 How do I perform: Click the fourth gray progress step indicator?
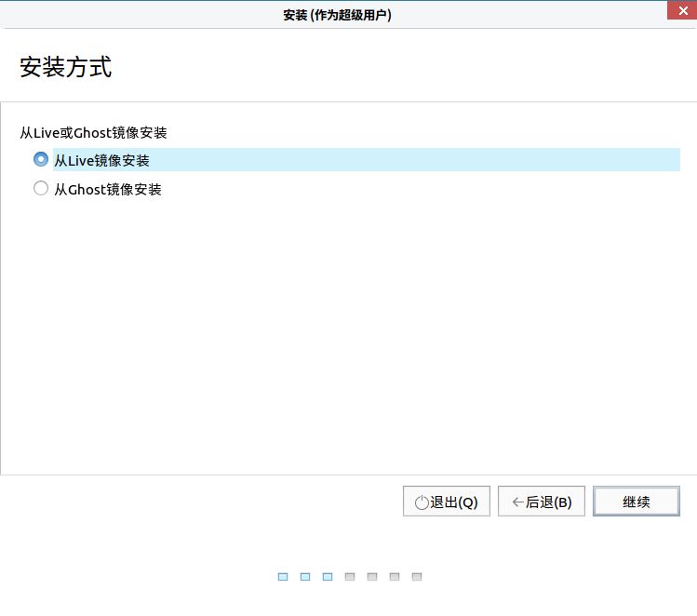pyautogui.click(x=350, y=576)
